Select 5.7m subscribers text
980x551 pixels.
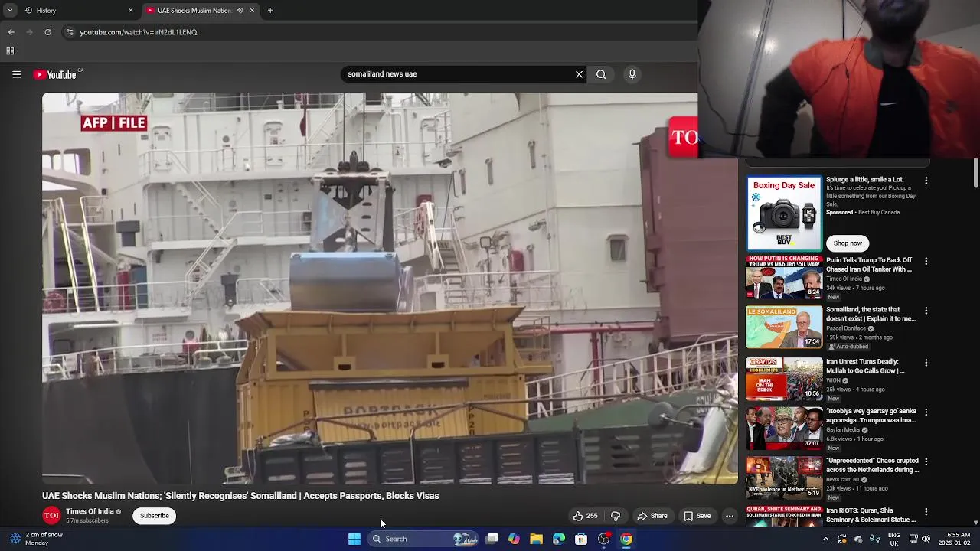pyautogui.click(x=87, y=521)
